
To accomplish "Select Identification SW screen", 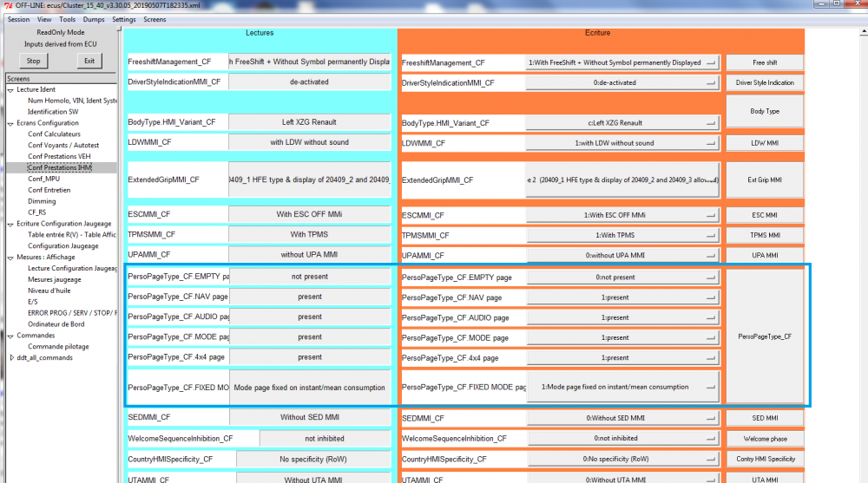I will 53,112.
